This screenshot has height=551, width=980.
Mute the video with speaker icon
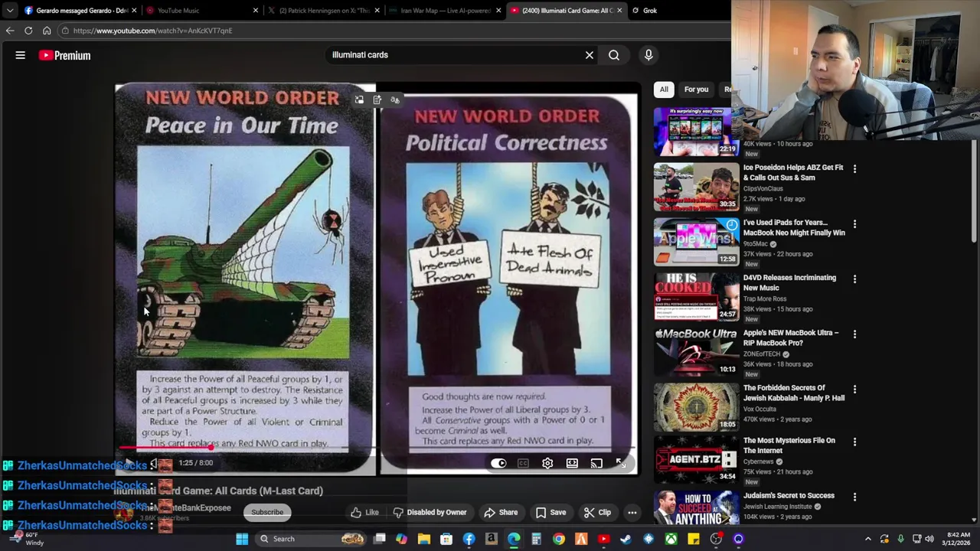[154, 463]
